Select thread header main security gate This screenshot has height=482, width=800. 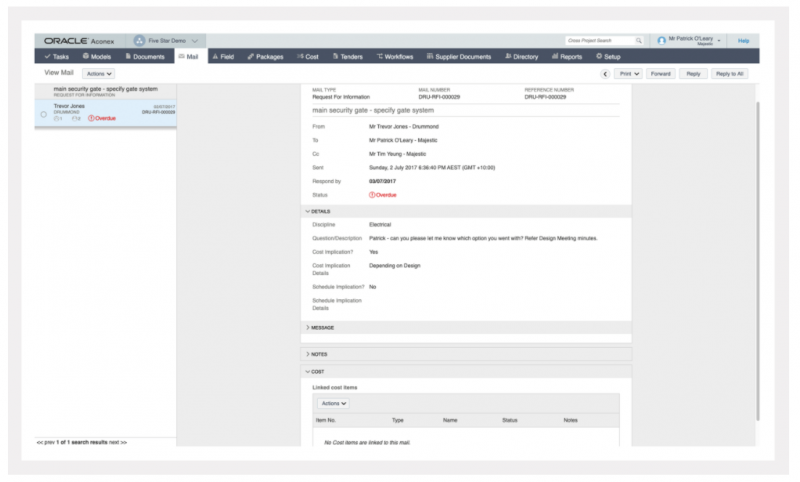[x=106, y=91]
